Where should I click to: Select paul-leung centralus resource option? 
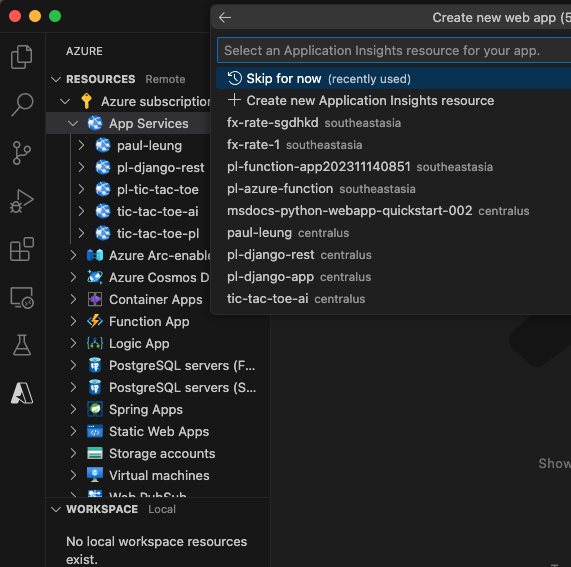pyautogui.click(x=394, y=233)
